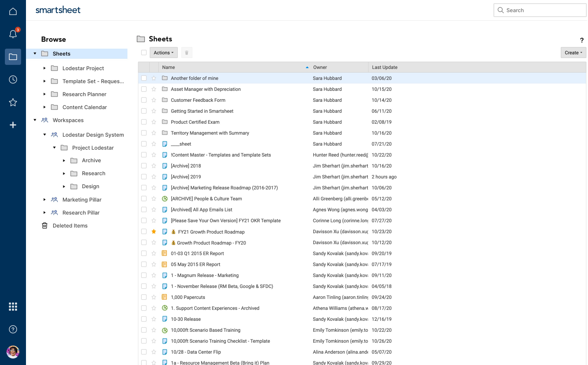
Task: Click the Deleted Items trash icon
Action: click(45, 225)
